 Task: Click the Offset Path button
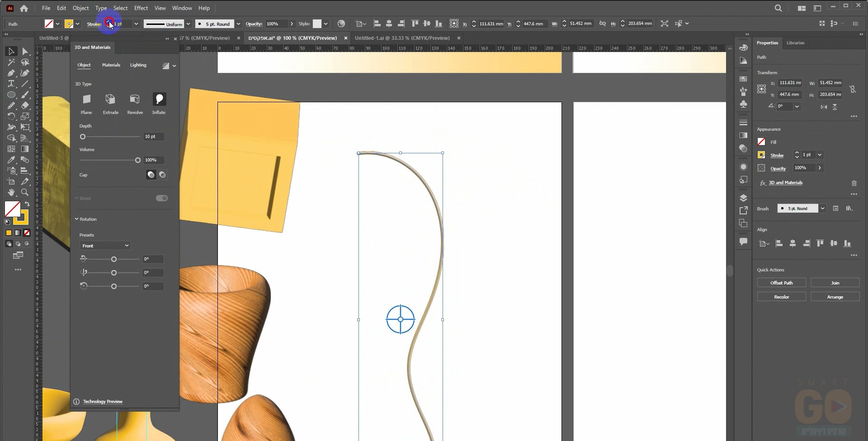point(781,283)
